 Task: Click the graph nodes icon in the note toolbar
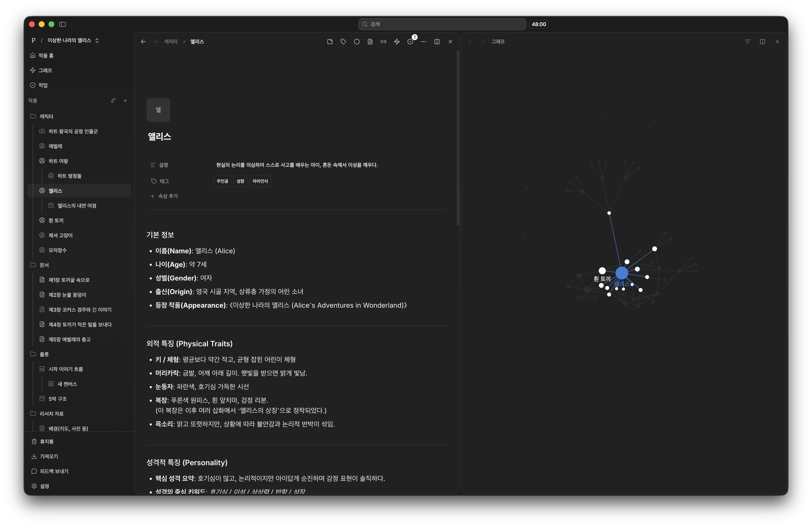point(397,42)
